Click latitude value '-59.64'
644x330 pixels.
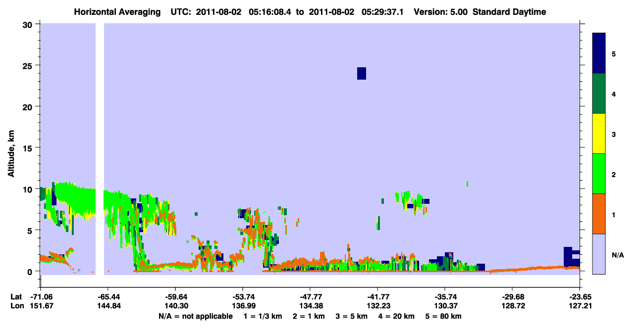pyautogui.click(x=175, y=297)
